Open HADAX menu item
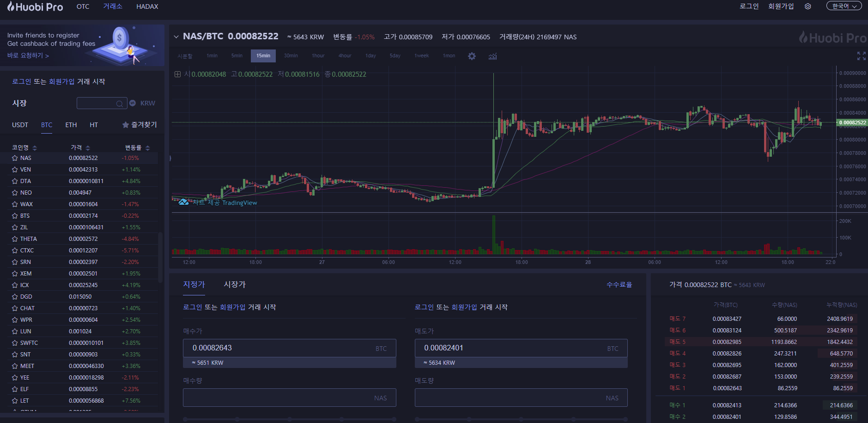The height and width of the screenshot is (423, 868). pos(147,6)
